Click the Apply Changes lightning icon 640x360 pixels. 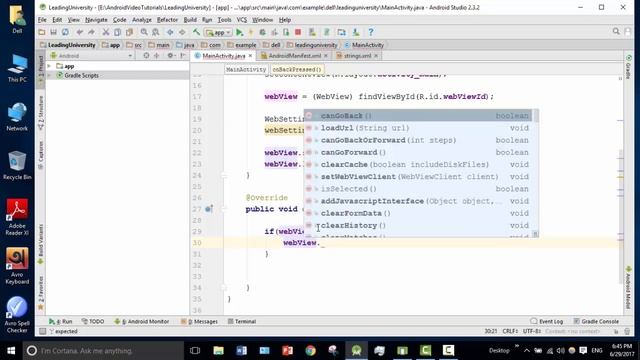point(251,32)
